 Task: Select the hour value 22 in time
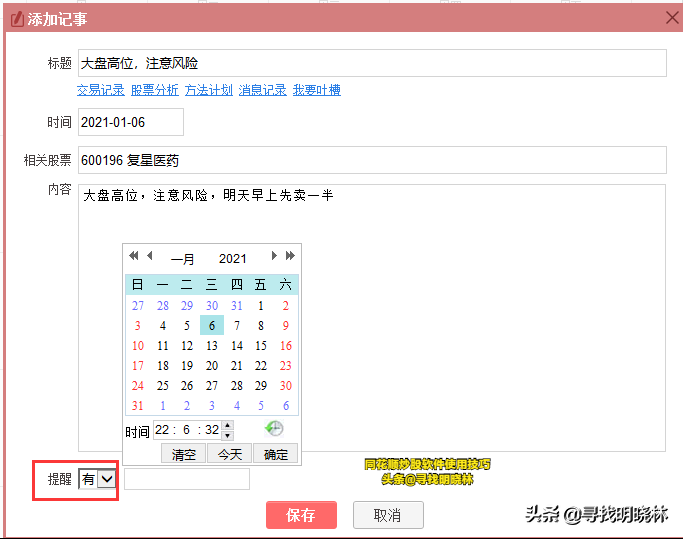click(x=162, y=430)
